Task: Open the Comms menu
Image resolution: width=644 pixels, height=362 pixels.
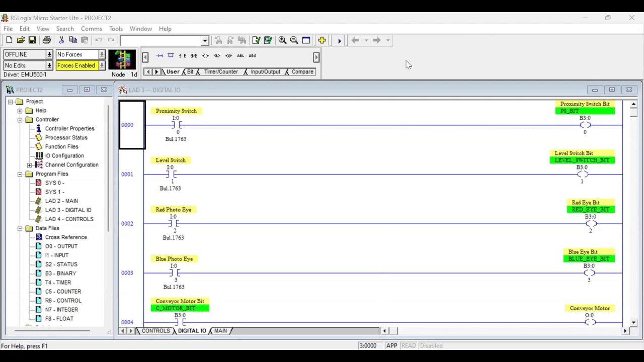Action: (92, 29)
